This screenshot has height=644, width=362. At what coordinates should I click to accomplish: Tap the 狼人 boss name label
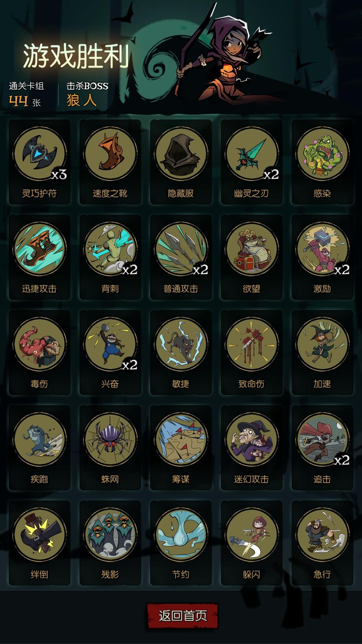click(82, 100)
